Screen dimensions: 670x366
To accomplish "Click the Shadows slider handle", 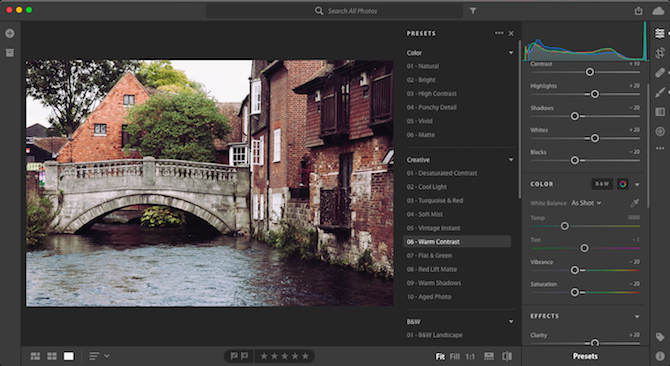I will coord(575,116).
